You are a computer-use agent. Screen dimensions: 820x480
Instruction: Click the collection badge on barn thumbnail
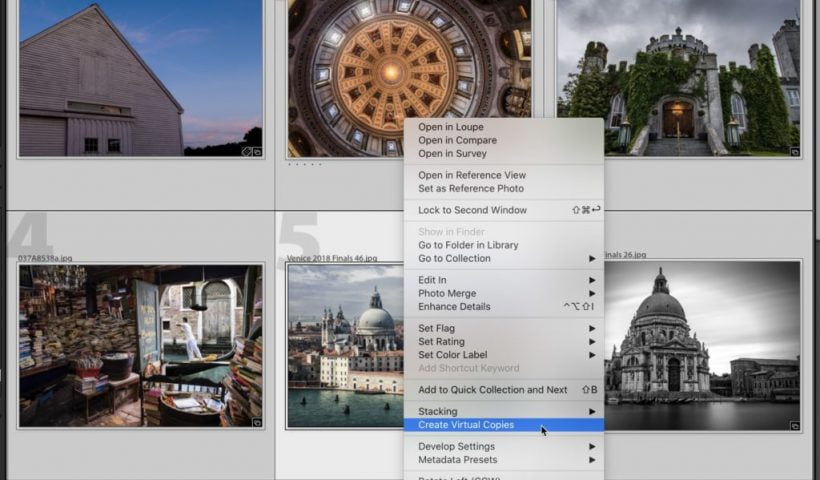click(257, 152)
